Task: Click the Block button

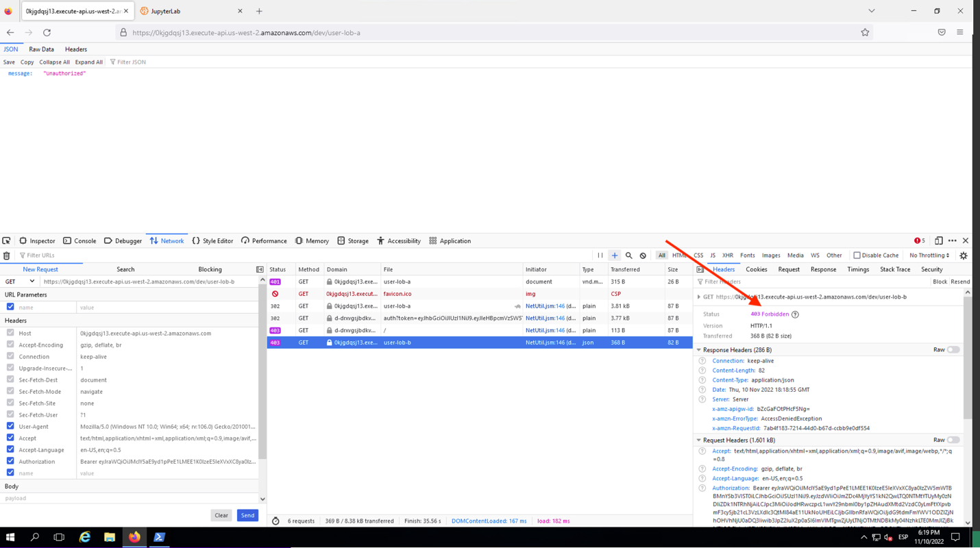Action: [940, 282]
